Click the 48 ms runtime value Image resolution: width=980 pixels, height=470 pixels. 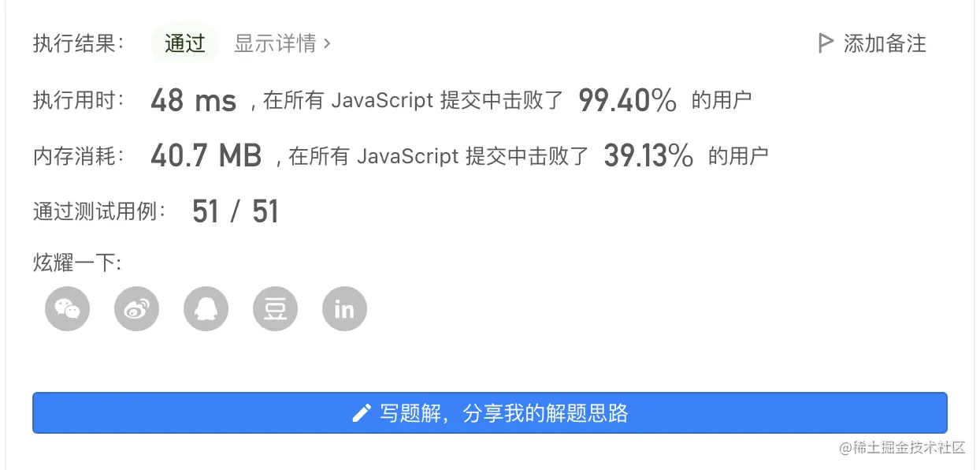193,101
